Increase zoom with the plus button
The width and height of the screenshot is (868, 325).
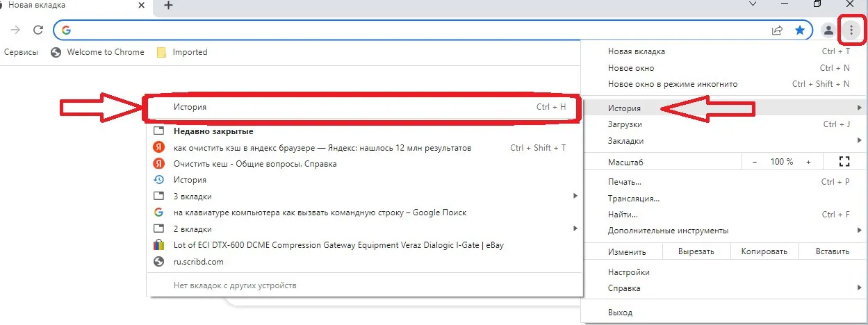808,162
